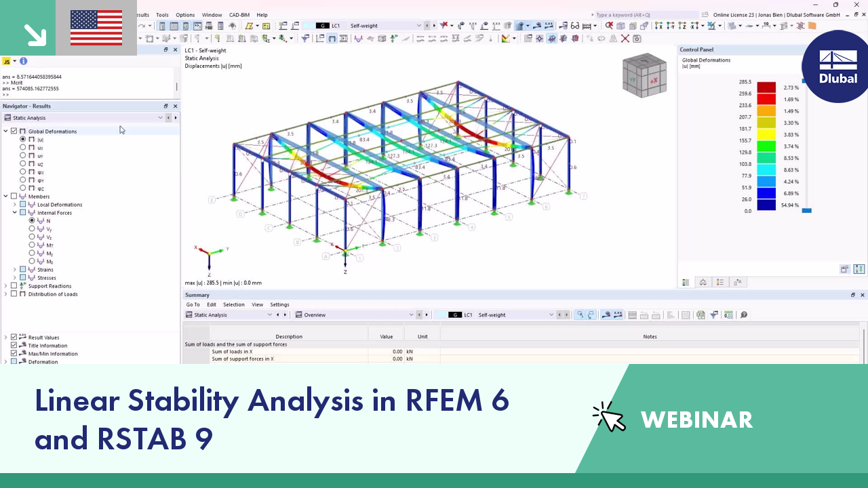Click the JS scripting console icon

(x=6, y=61)
